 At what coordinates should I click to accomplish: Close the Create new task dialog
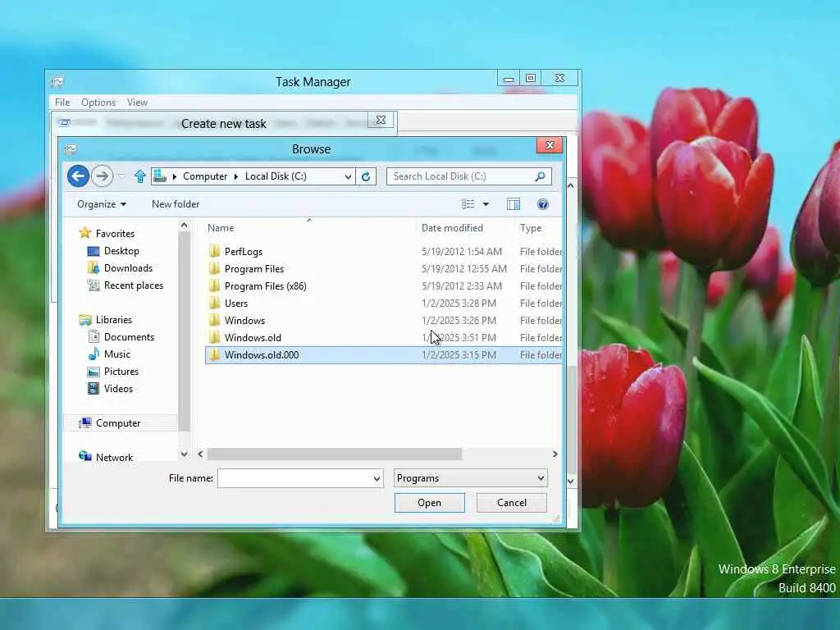(381, 120)
